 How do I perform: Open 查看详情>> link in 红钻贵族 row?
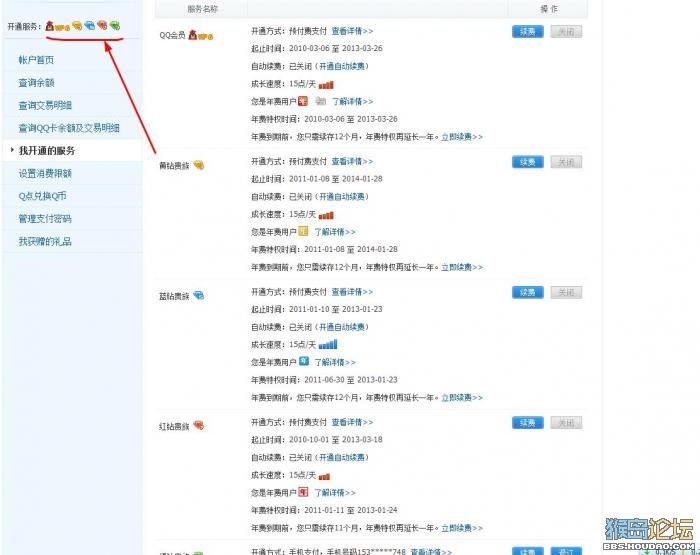click(352, 422)
